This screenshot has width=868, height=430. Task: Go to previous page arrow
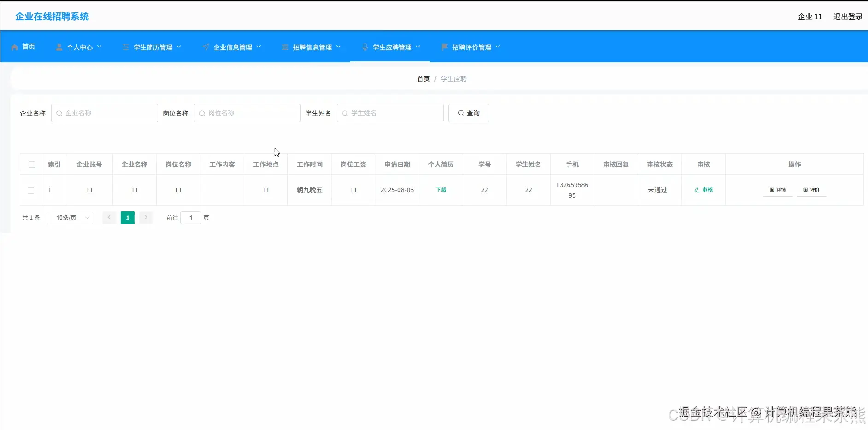(109, 218)
